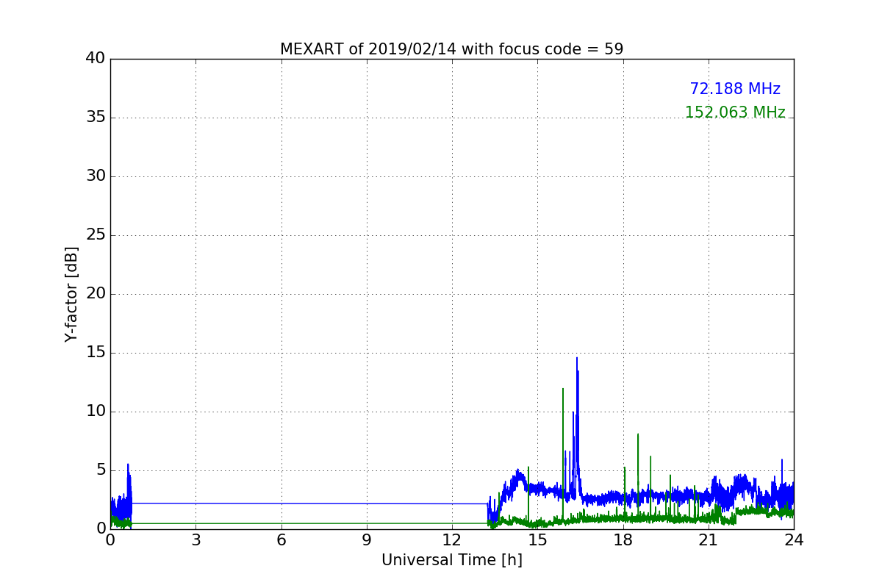The height and width of the screenshot is (588, 882).
Task: Click the y-axis tick label 30
Action: (96, 176)
